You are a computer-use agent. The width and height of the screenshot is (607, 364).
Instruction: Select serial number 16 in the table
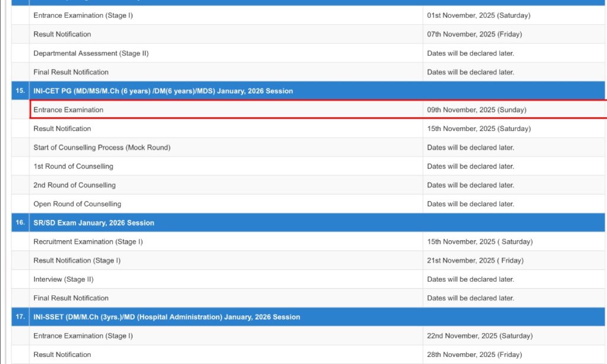tap(20, 223)
